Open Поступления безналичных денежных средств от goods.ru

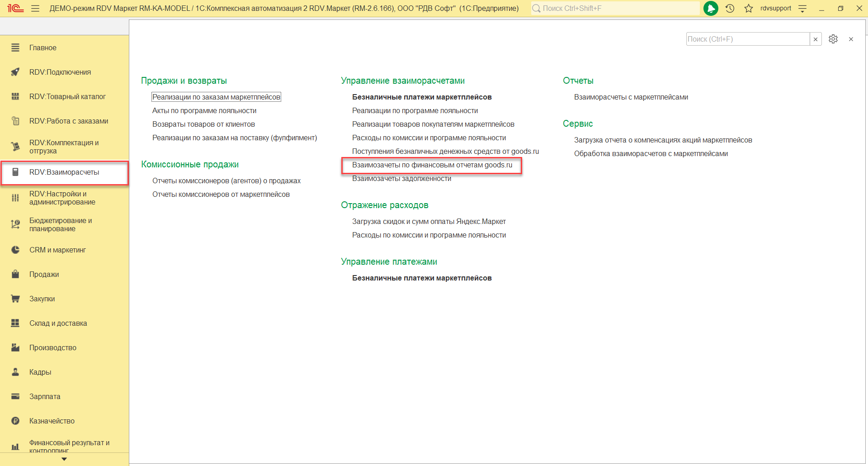[x=445, y=151]
